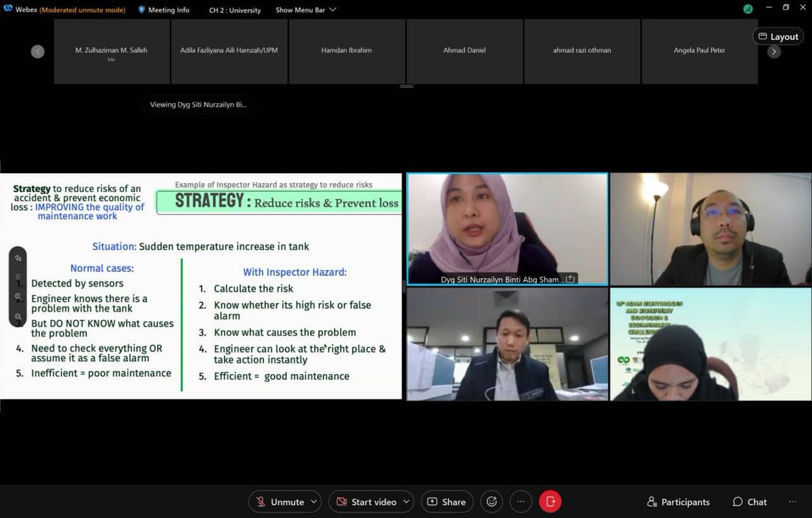Open the annotate tool on shared content
Screen dimensions: 812x518
18,258
